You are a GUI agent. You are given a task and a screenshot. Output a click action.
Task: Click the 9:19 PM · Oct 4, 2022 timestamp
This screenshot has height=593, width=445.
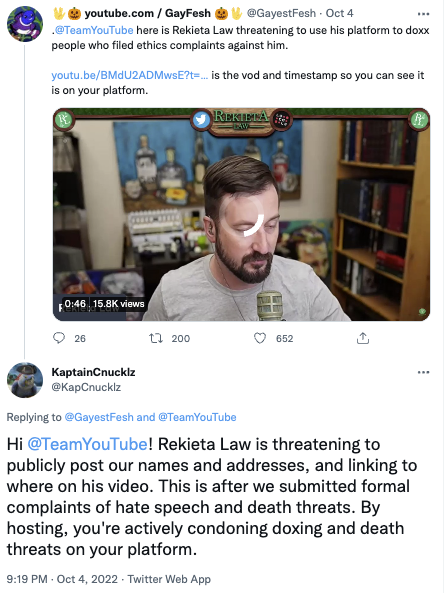pyautogui.click(x=62, y=579)
